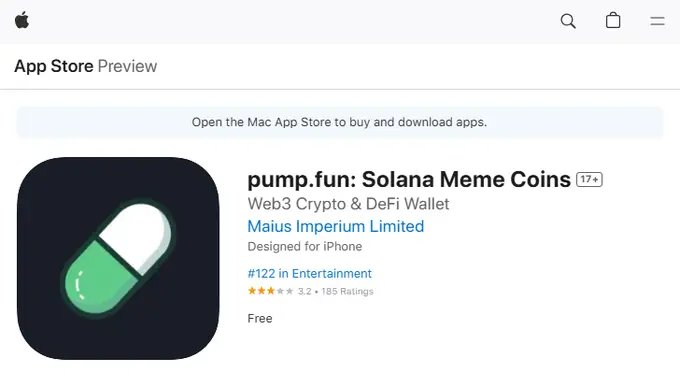This screenshot has width=680, height=387.
Task: Click the Open the Mac App Store banner
Action: pyautogui.click(x=340, y=122)
